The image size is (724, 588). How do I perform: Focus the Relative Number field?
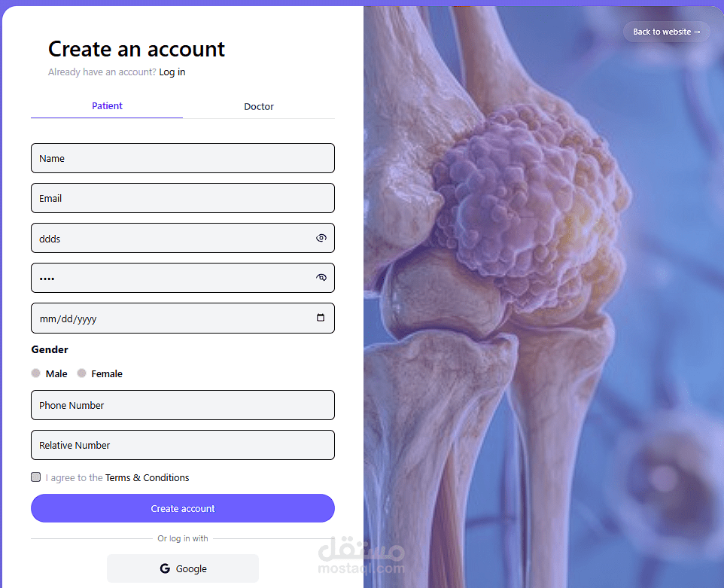click(183, 445)
